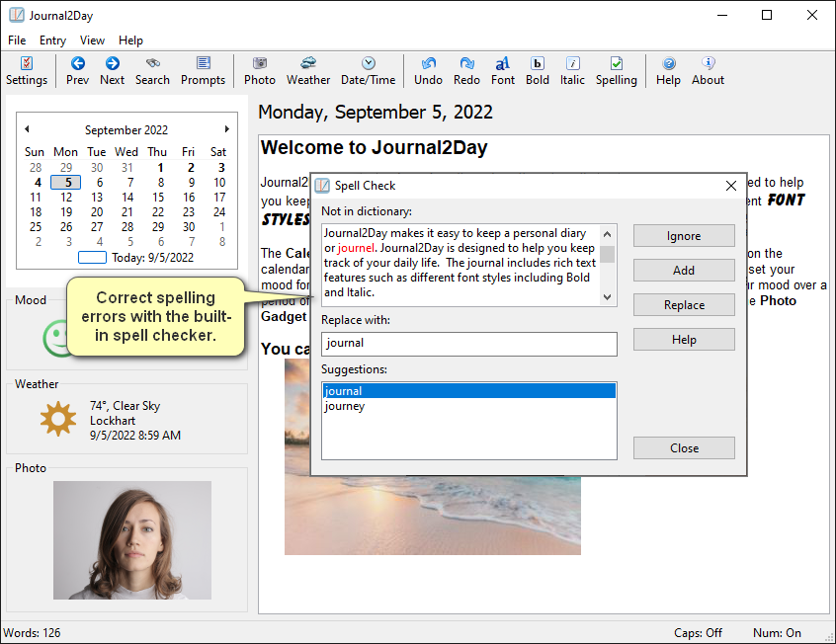Open the File menu
The width and height of the screenshot is (836, 644).
(x=17, y=40)
